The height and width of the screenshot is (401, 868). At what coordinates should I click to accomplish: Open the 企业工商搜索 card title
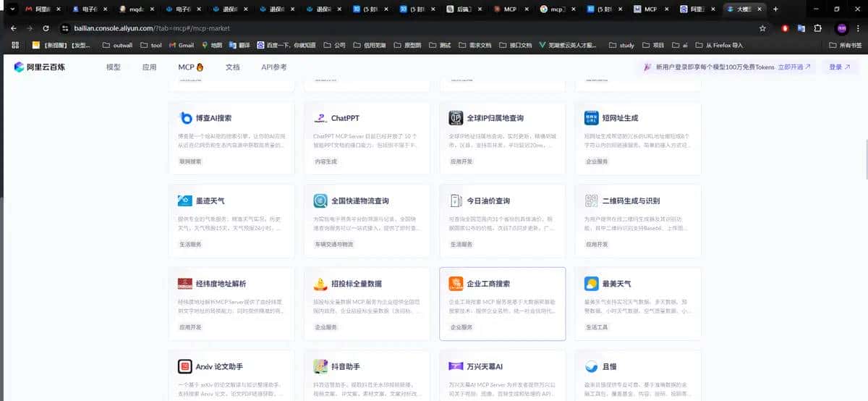pyautogui.click(x=488, y=283)
